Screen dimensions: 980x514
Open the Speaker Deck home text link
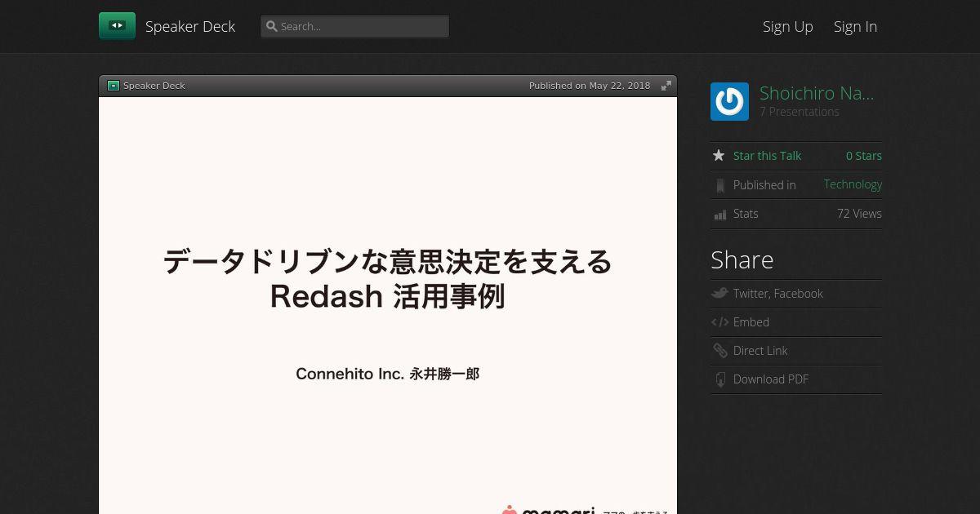(190, 26)
